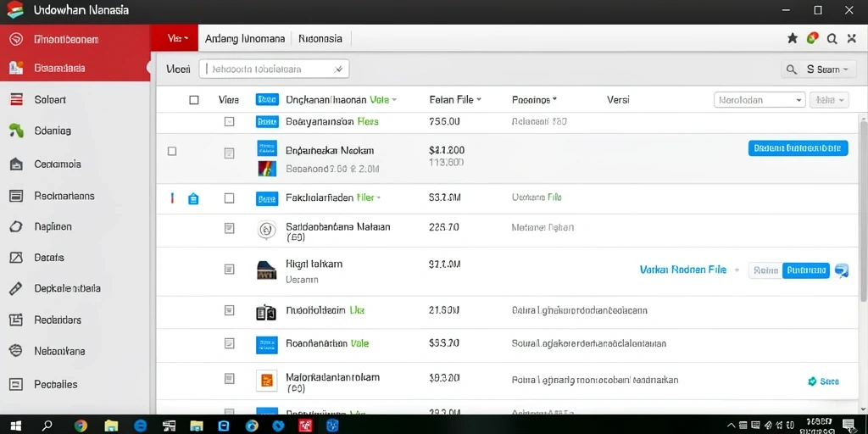Focus the Jehdoorta tobelataata search field
This screenshot has width=868, height=434.
(x=274, y=70)
